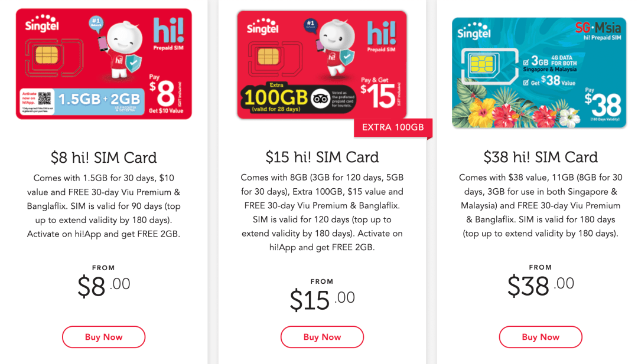638x364 pixels.
Task: Click the Singtel logo on $8 card
Action: pos(42,23)
